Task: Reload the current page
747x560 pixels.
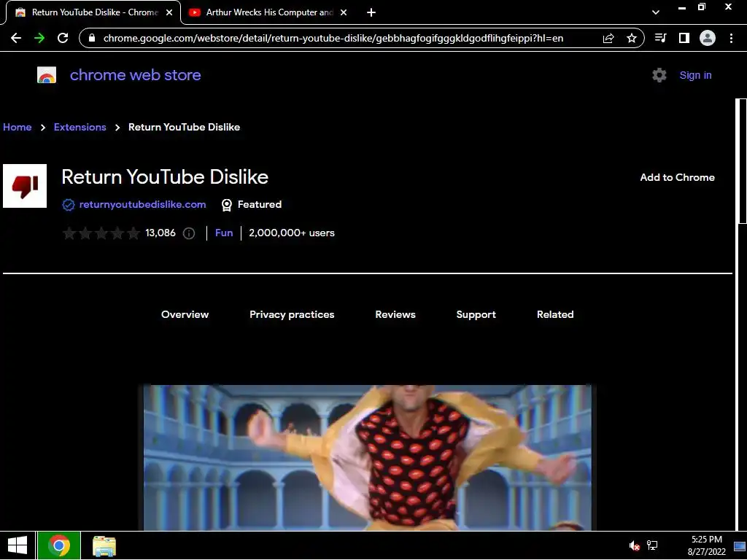Action: [x=63, y=38]
